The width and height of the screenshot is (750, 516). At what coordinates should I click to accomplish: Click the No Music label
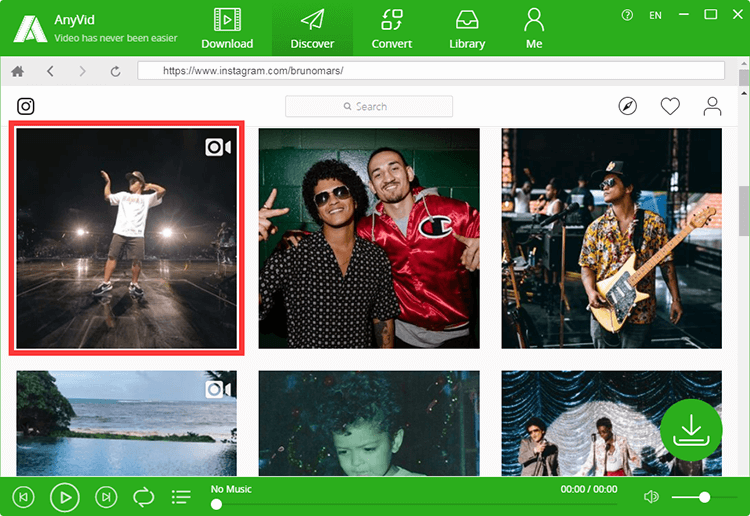(231, 489)
